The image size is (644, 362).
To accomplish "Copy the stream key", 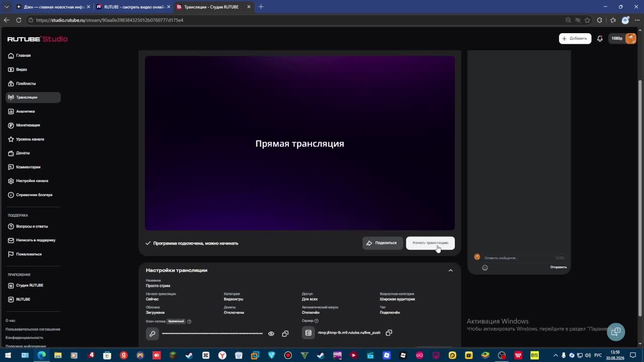I will 285,334.
